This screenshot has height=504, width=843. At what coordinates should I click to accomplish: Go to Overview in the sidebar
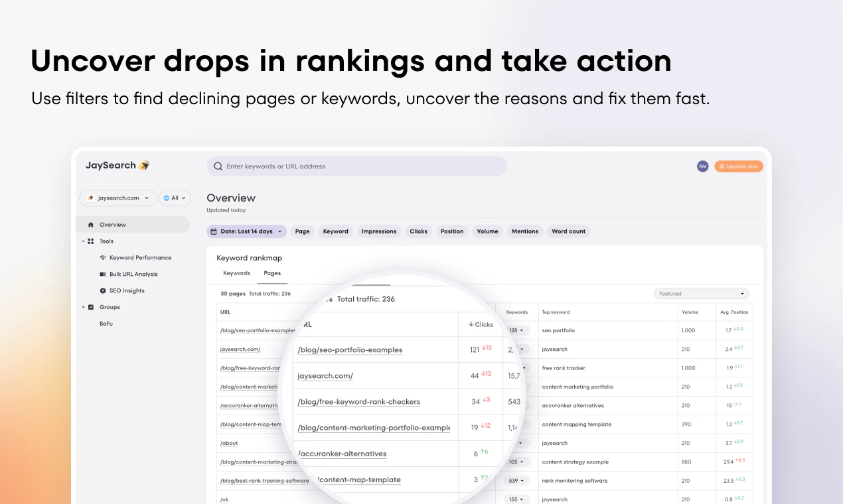pyautogui.click(x=133, y=225)
